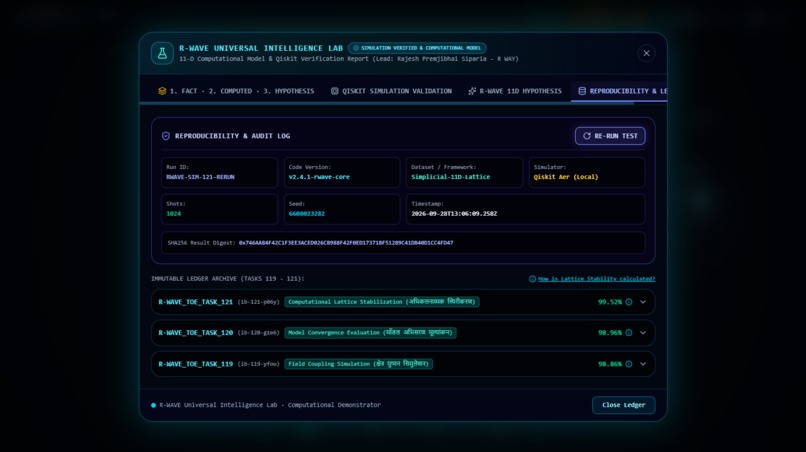Click info icon next to 99.52%
This screenshot has height=452, width=806.
629,302
